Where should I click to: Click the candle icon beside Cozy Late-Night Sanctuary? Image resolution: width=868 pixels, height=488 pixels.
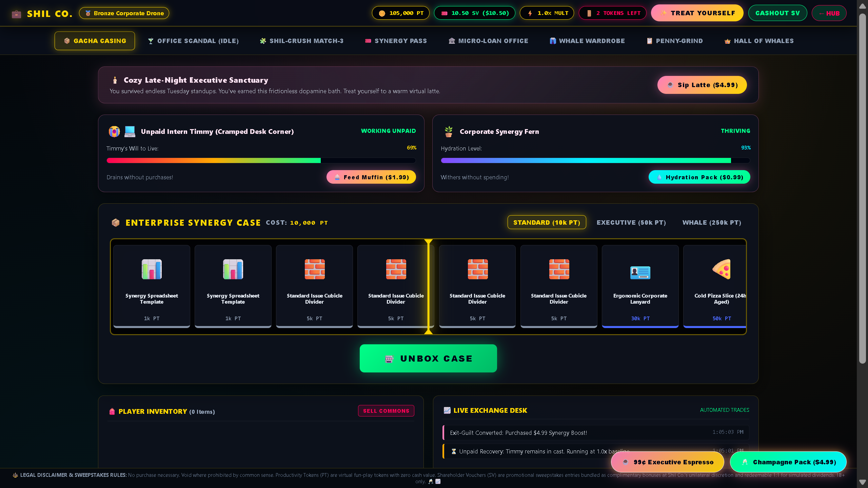115,80
